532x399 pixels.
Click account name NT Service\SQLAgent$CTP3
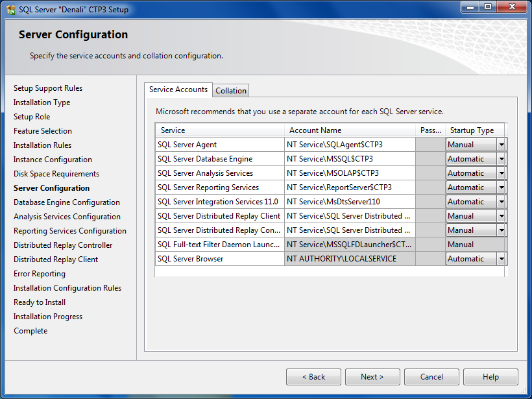(350, 145)
